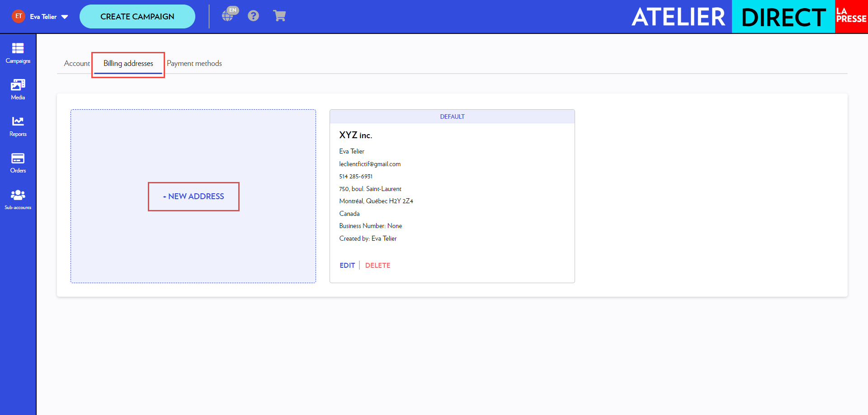Image resolution: width=868 pixels, height=415 pixels.
Task: Add a new billing address
Action: (193, 196)
